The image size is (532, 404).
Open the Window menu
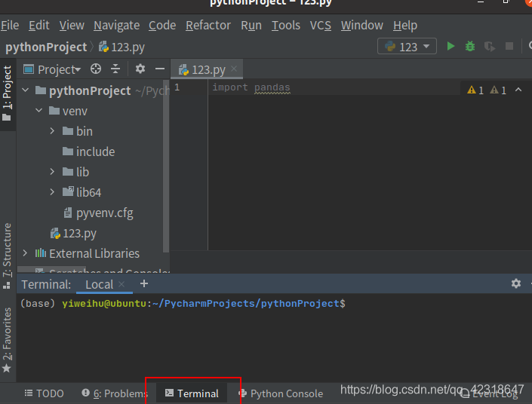[x=362, y=26]
